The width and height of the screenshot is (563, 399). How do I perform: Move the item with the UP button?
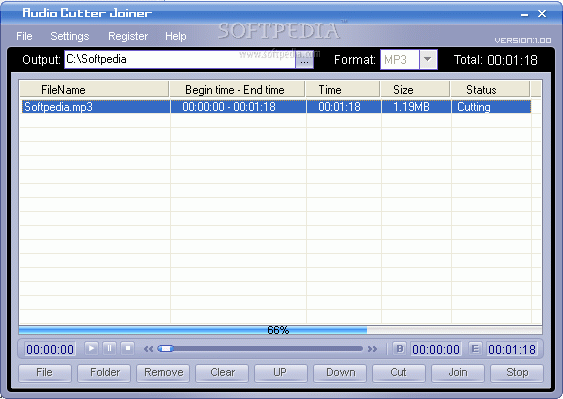[x=281, y=373]
